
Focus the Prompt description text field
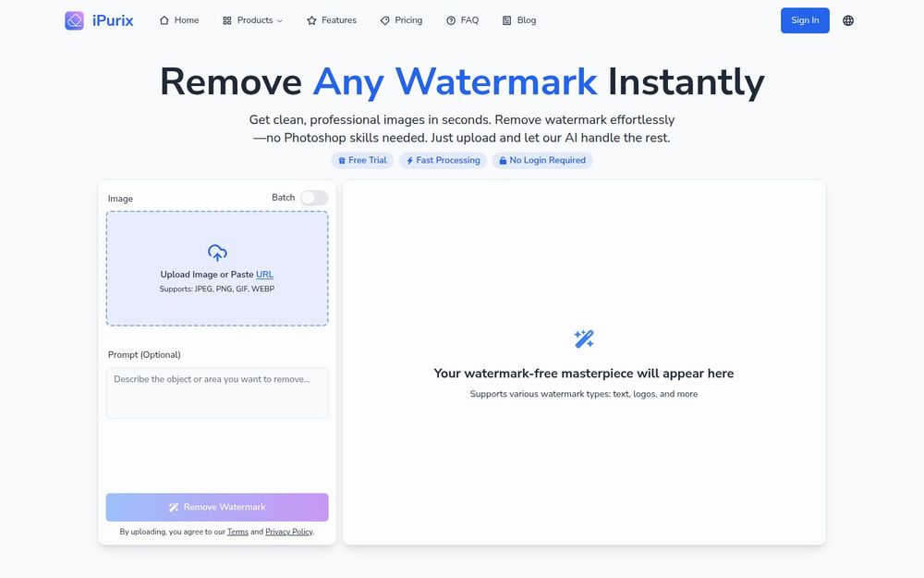click(217, 393)
